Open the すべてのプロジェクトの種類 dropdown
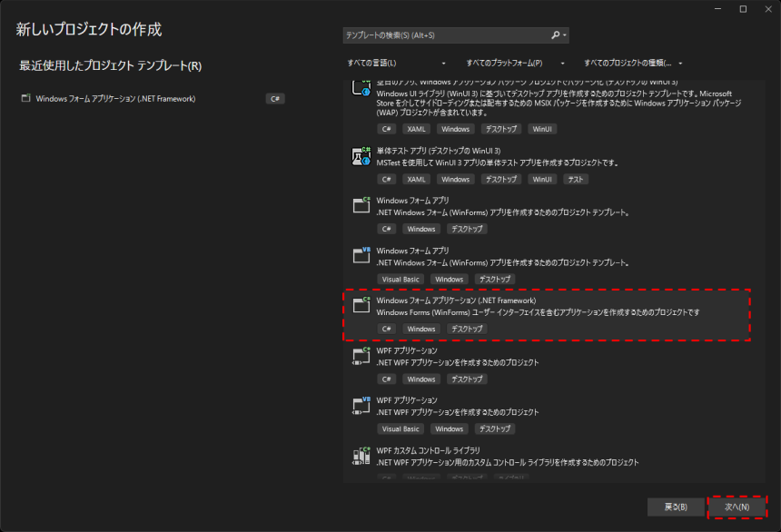This screenshot has height=532, width=781. point(633,64)
